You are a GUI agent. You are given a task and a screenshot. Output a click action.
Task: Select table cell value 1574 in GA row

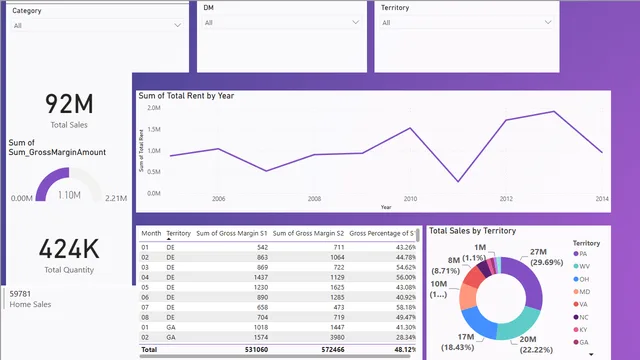point(260,337)
